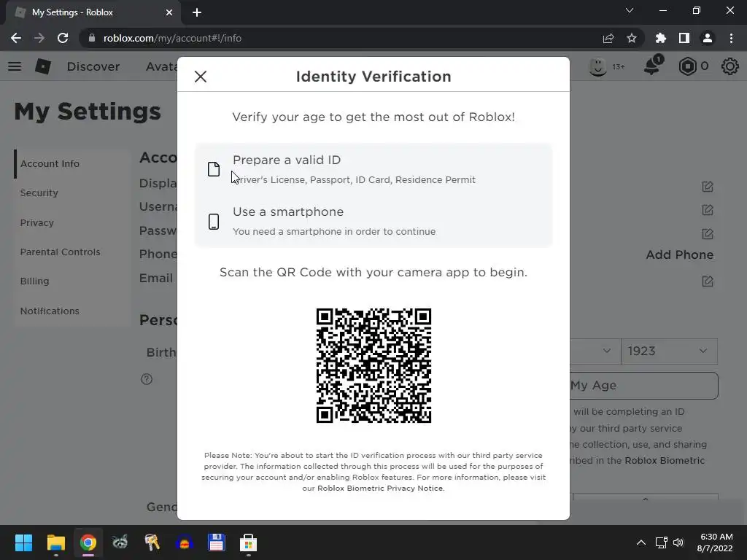Select Privacy in settings sidebar
The width and height of the screenshot is (747, 560).
36,223
